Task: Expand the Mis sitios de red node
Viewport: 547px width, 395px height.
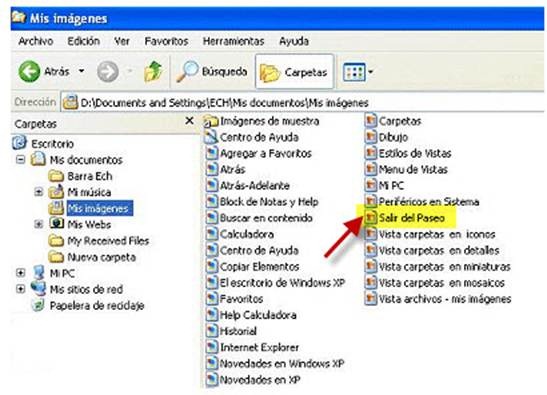Action: click(21, 289)
